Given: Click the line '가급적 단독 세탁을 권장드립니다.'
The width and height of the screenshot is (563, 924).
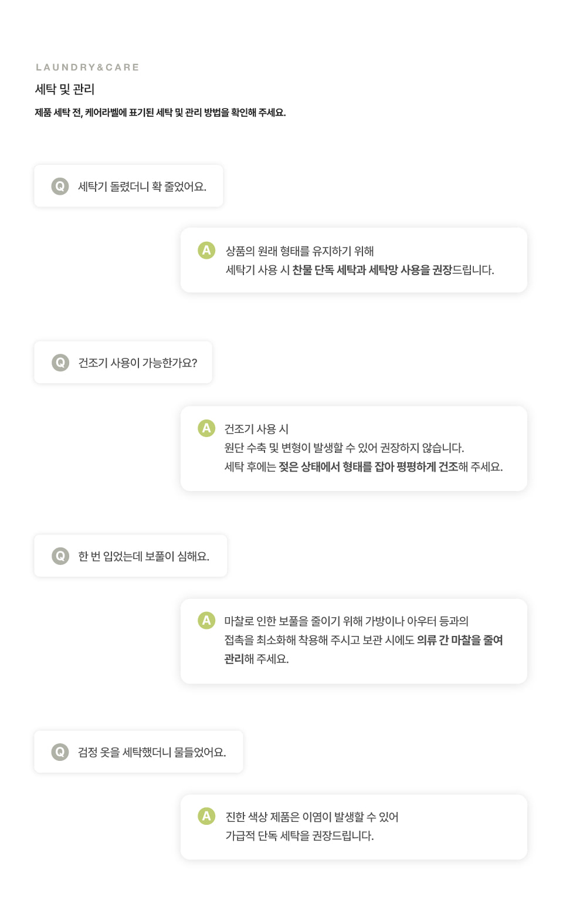Looking at the screenshot, I should (x=300, y=836).
